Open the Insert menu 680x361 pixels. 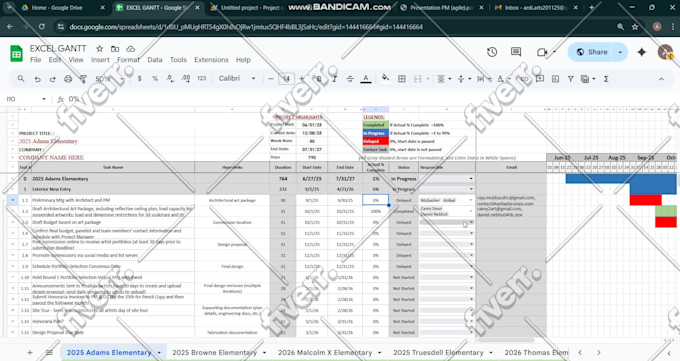(100, 60)
